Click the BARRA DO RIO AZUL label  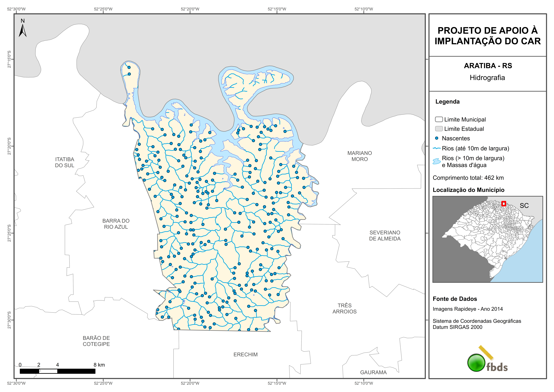[x=116, y=224]
